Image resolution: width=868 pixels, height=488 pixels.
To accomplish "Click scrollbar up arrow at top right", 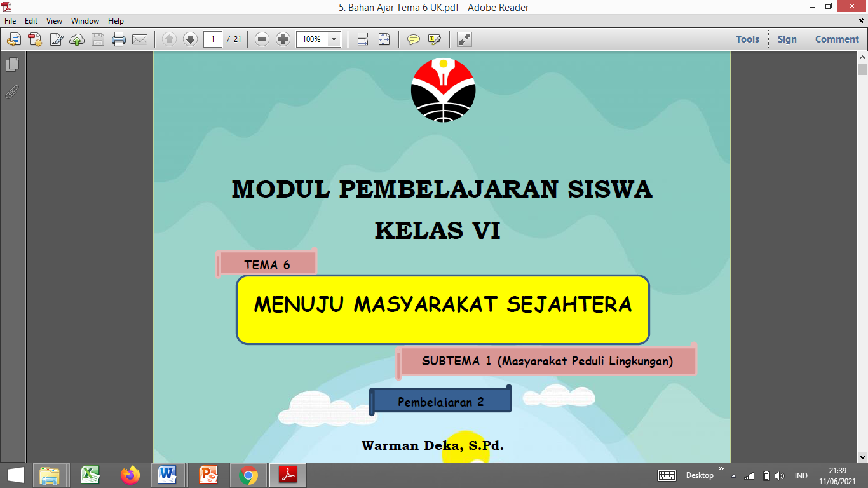I will pyautogui.click(x=862, y=57).
